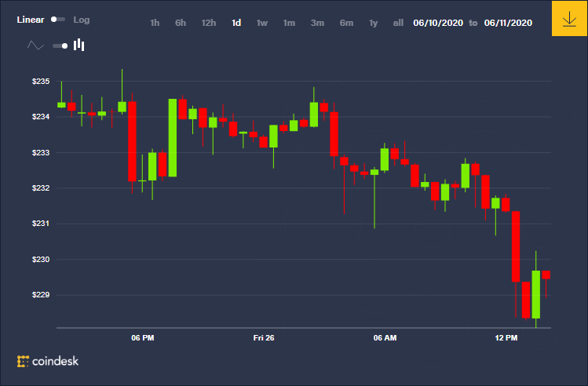Select the 1m time range
Screen dimensions: 588x386
pos(289,23)
